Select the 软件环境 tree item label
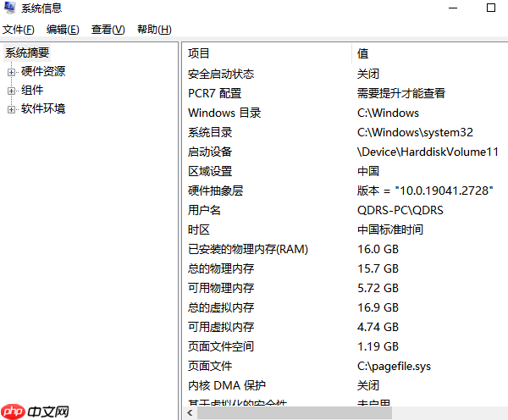The width and height of the screenshot is (508, 420). [43, 108]
